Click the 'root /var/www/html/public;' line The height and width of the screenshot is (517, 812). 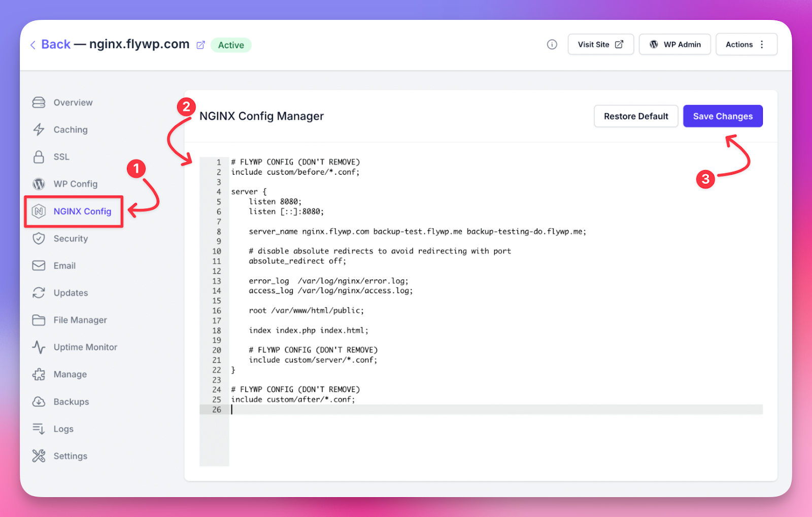tap(306, 310)
